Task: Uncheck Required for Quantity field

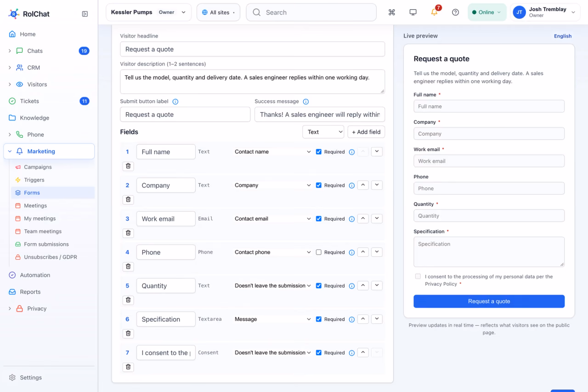Action: pyautogui.click(x=319, y=285)
